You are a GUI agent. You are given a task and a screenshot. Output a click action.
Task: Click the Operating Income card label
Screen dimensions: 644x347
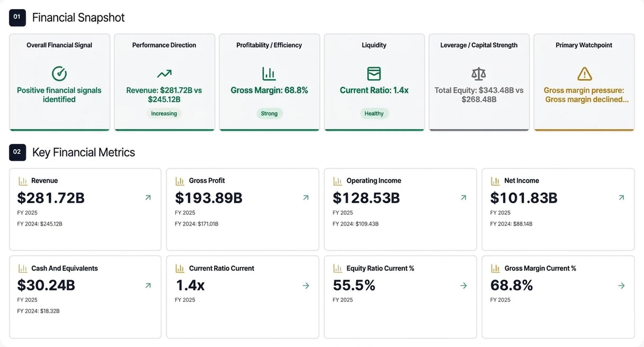(x=374, y=181)
